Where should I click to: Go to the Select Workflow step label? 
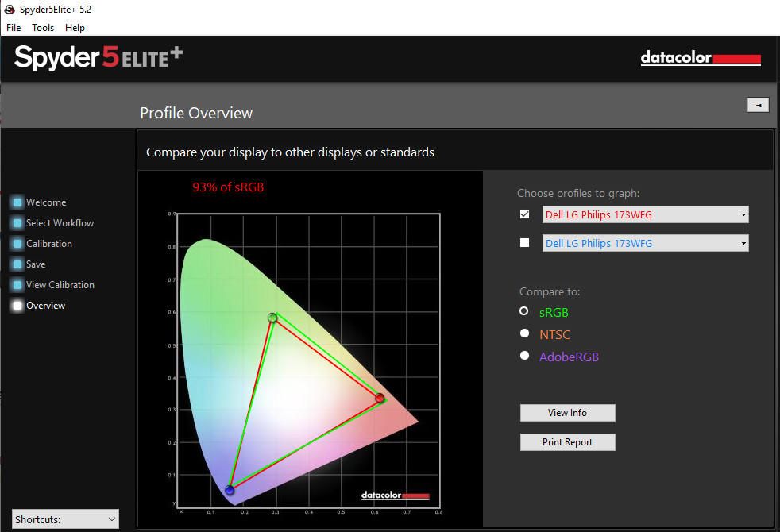(60, 223)
